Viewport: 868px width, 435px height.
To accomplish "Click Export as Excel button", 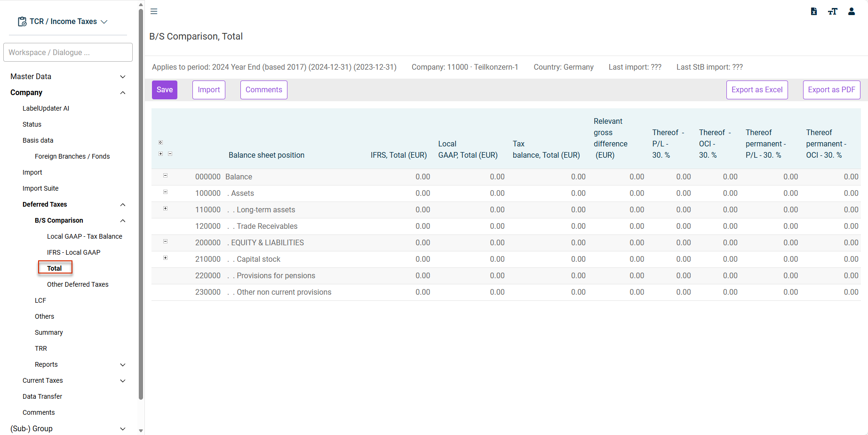I will point(757,90).
